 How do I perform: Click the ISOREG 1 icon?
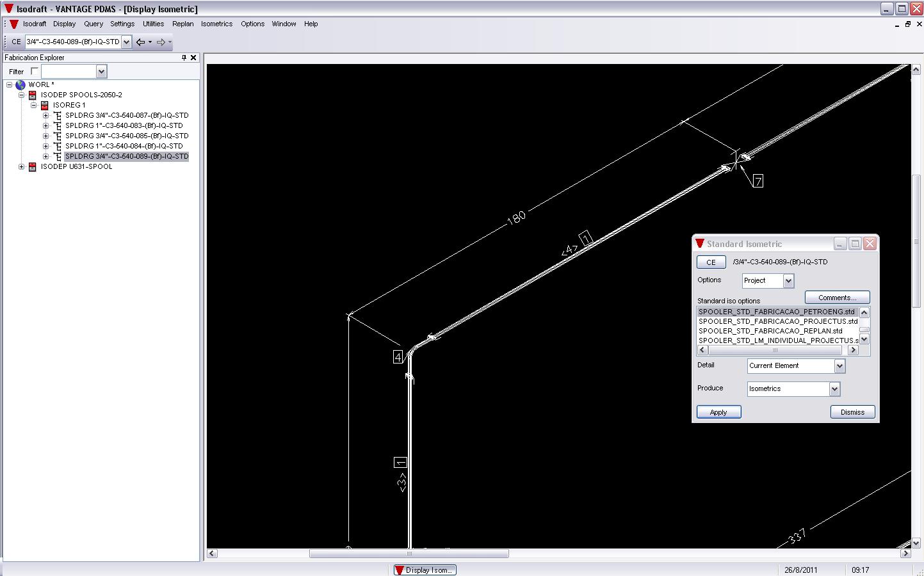click(45, 105)
